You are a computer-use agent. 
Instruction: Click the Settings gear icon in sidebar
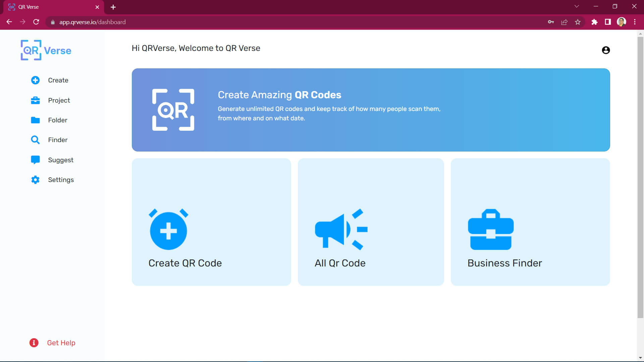pyautogui.click(x=35, y=180)
